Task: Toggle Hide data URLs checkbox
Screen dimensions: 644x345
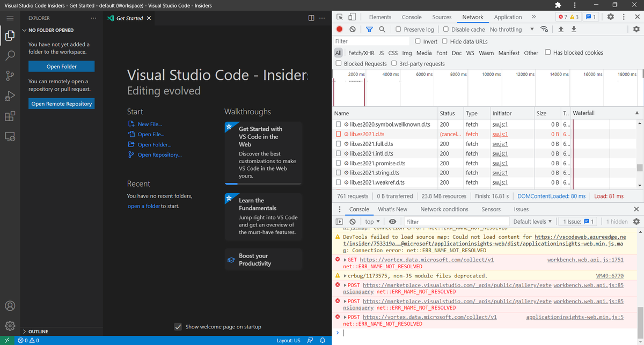Action: [444, 41]
